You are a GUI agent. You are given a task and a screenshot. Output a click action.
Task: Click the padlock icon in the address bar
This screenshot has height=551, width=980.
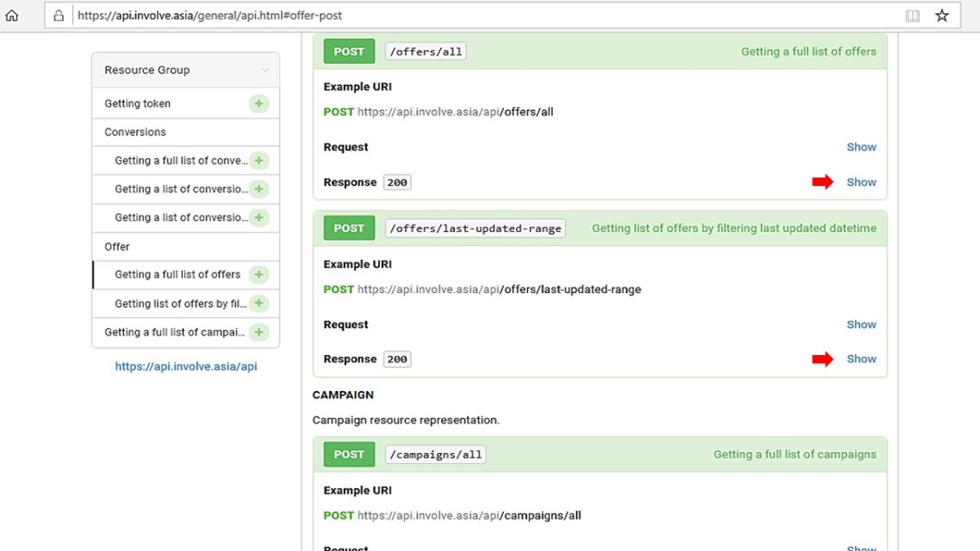[x=59, y=16]
